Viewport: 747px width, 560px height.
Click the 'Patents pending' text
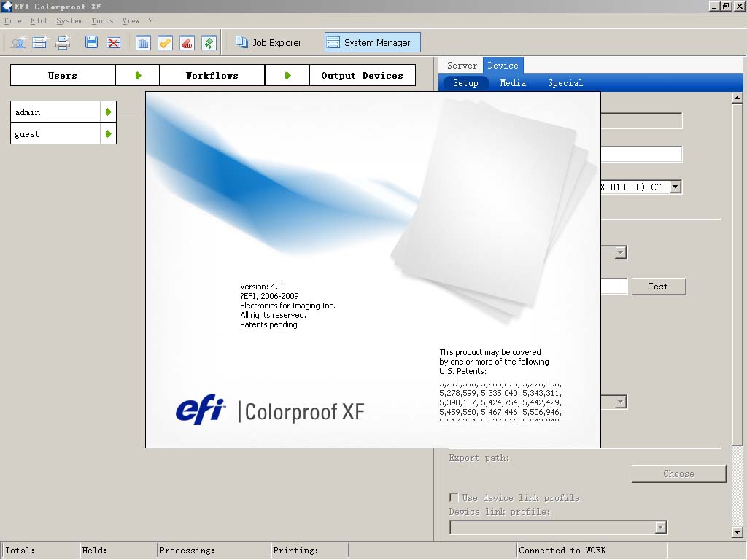point(268,324)
